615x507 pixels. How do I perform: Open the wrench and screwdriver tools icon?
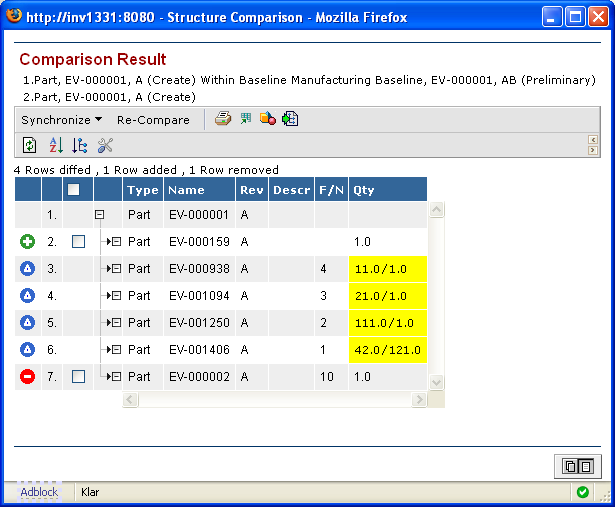105,146
